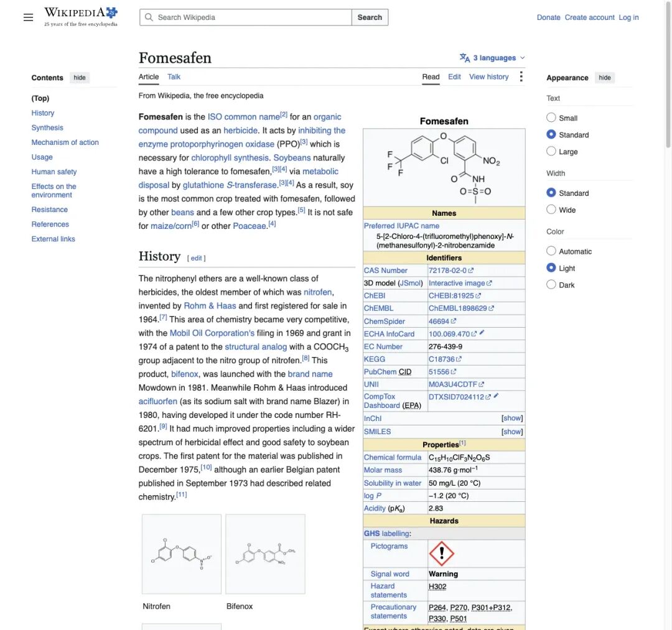672x630 pixels.
Task: Click the Wikipedia logo
Action: click(80, 17)
